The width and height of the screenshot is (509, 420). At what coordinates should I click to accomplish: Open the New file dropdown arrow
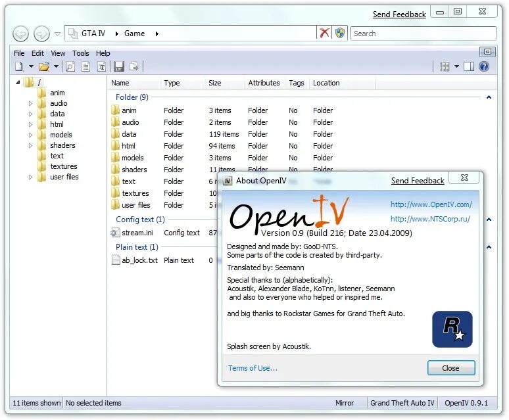[x=31, y=66]
